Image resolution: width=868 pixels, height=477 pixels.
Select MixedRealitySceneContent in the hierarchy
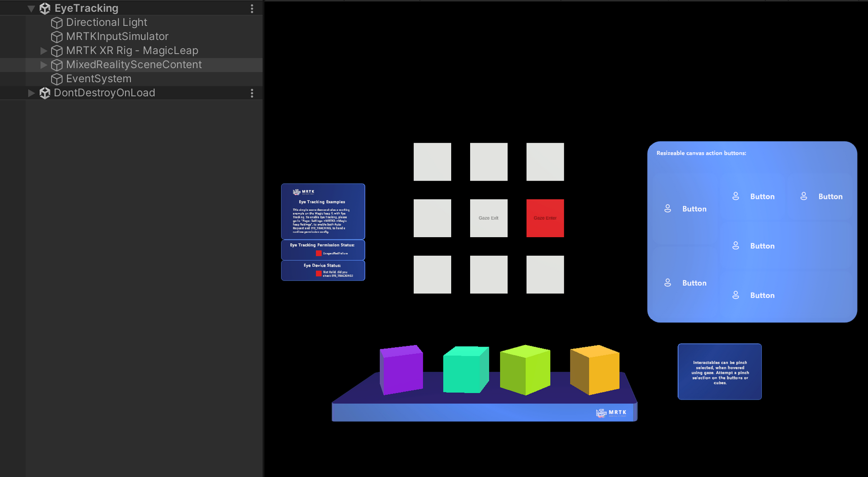pyautogui.click(x=134, y=65)
